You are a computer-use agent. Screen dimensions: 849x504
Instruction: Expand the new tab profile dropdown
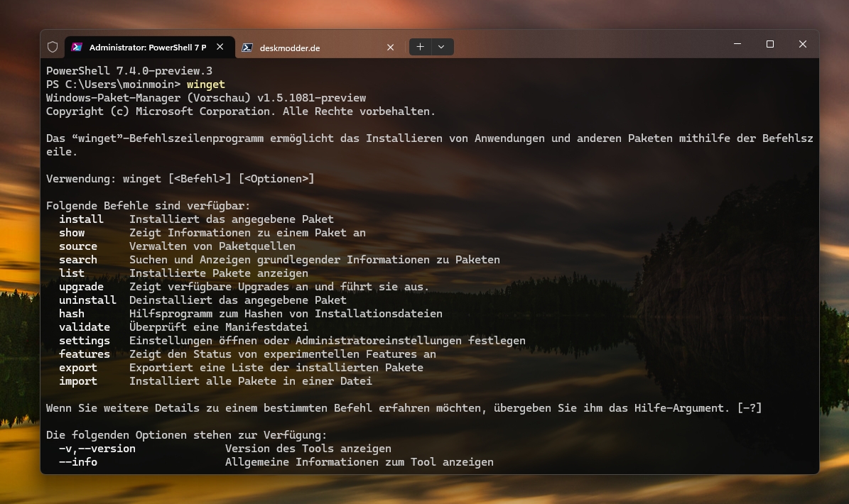[442, 47]
